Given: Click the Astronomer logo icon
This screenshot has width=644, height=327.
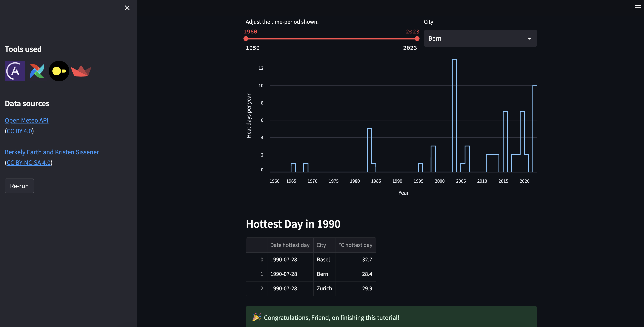Looking at the screenshot, I should click(15, 71).
